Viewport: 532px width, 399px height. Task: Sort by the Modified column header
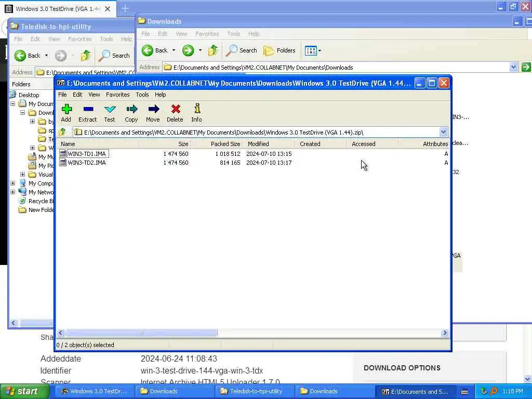pos(269,144)
